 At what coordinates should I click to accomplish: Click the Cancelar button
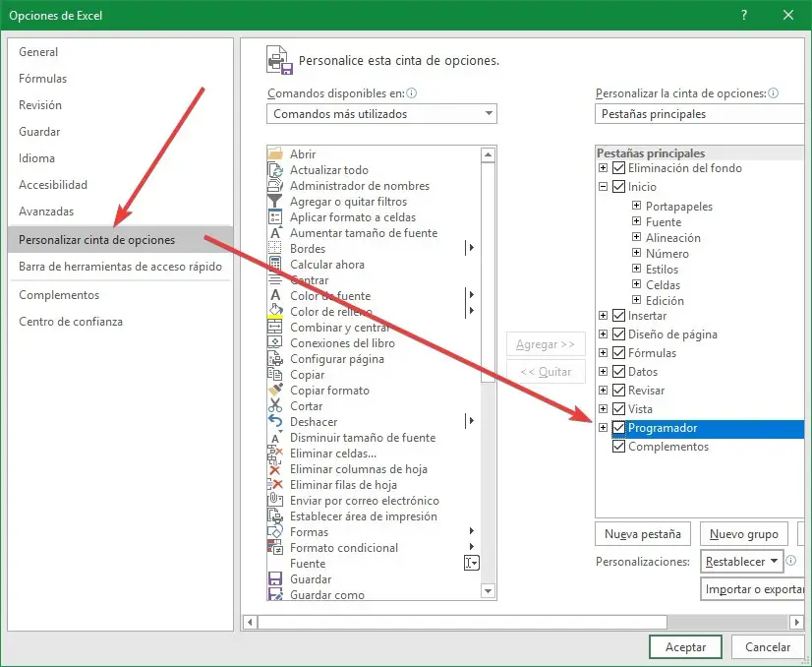[768, 646]
